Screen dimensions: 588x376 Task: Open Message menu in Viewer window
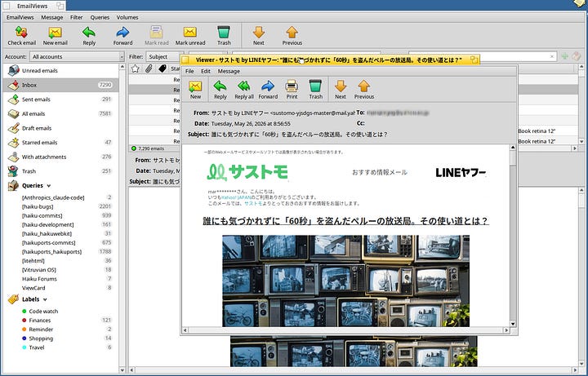(229, 71)
